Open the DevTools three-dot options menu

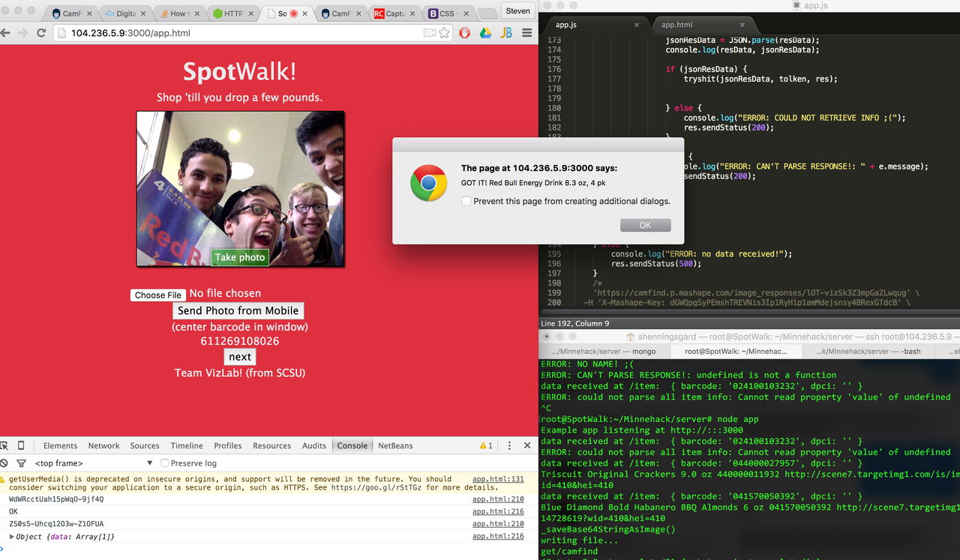click(x=509, y=445)
